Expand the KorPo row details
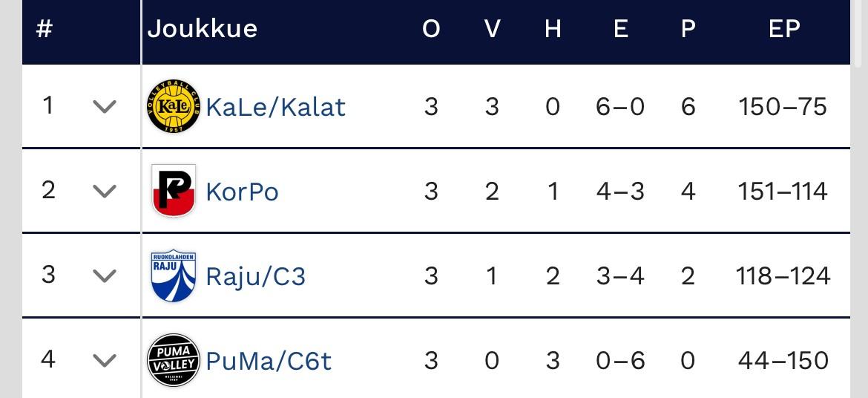The height and width of the screenshot is (398, 868). click(x=105, y=192)
